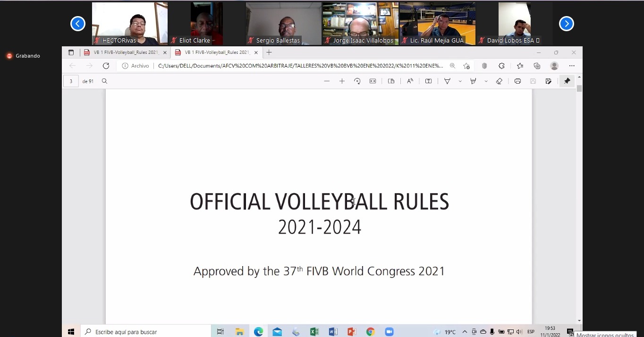Reload the current page
The width and height of the screenshot is (644, 337).
[x=106, y=66]
